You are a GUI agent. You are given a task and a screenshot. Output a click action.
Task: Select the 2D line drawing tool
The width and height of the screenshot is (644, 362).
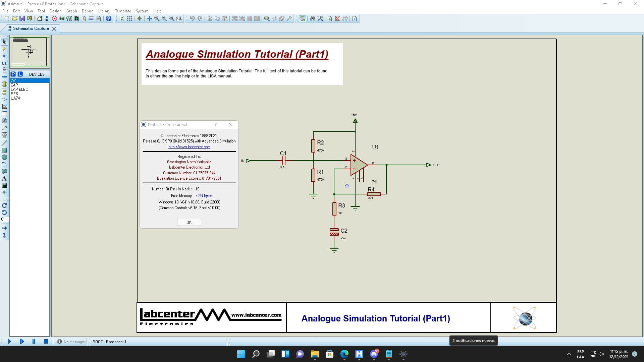tap(4, 143)
